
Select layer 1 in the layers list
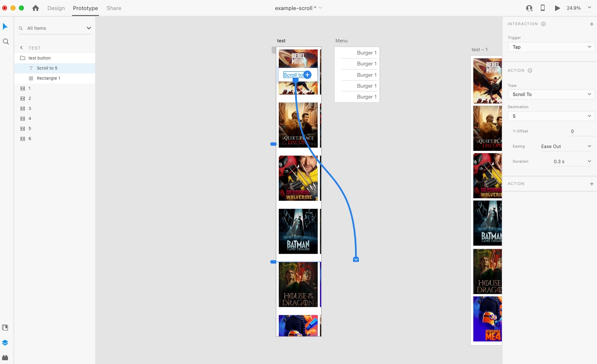(x=55, y=88)
